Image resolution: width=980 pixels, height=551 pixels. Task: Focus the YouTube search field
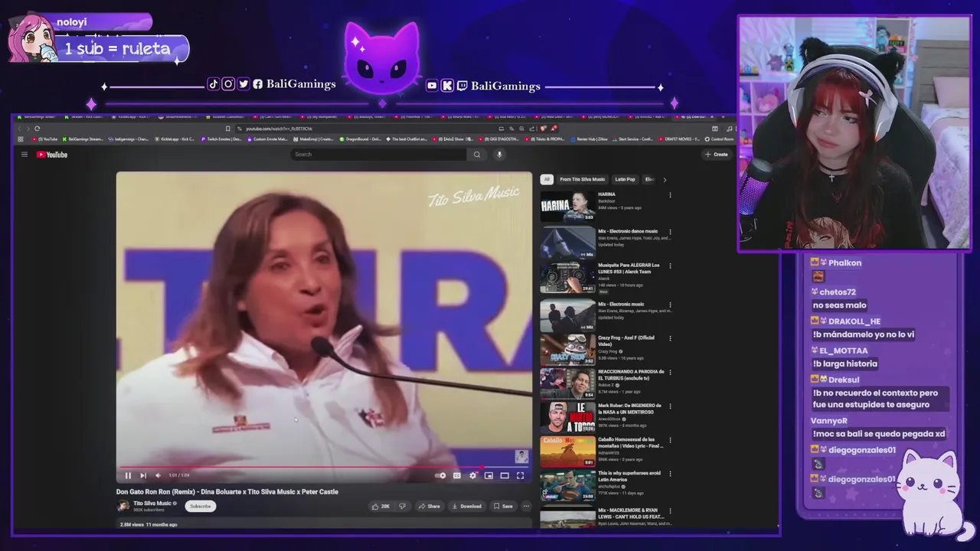378,155
